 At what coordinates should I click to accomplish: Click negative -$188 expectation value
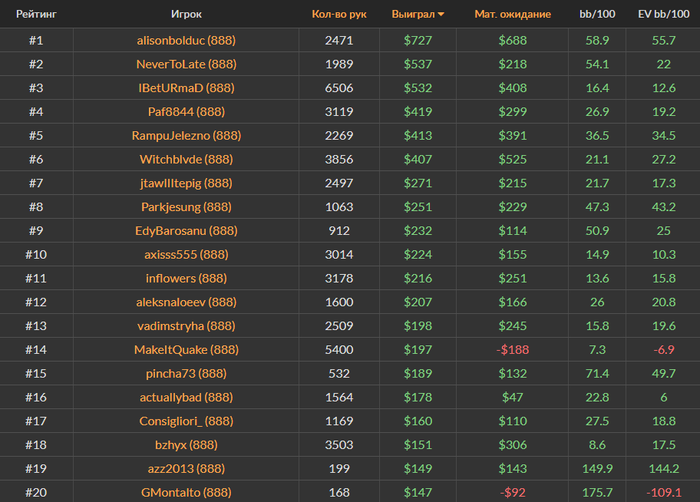pos(512,350)
